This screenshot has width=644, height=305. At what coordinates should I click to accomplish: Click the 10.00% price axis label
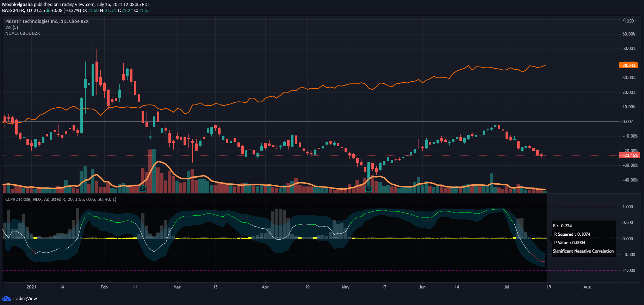pos(629,107)
